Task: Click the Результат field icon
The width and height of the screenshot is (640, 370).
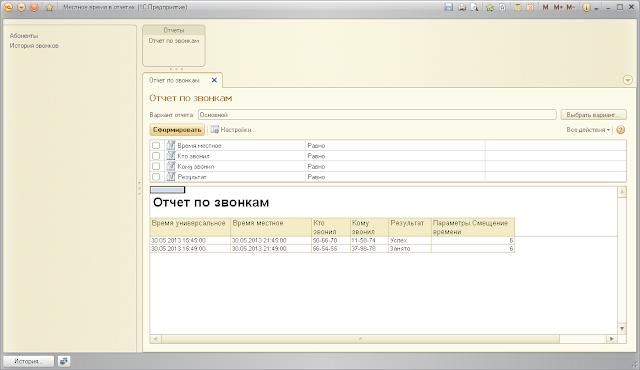Action: pos(171,177)
